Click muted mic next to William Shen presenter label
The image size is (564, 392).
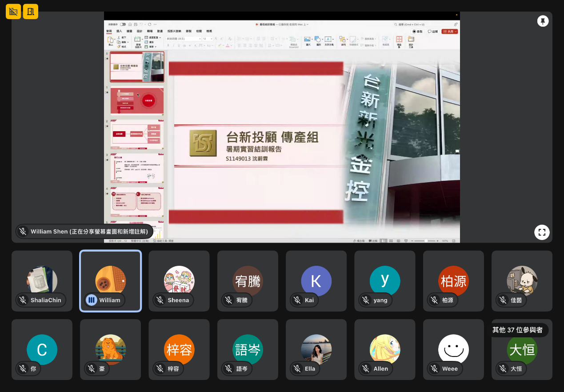pyautogui.click(x=23, y=232)
